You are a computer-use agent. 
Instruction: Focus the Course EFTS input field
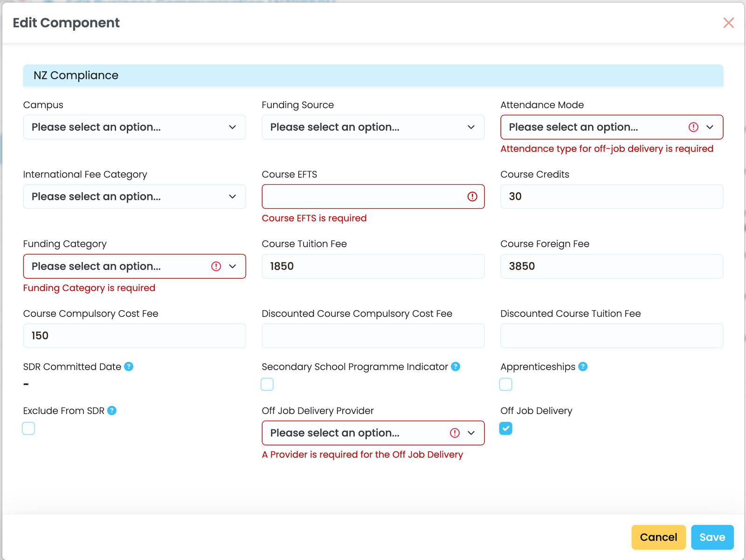(x=373, y=196)
